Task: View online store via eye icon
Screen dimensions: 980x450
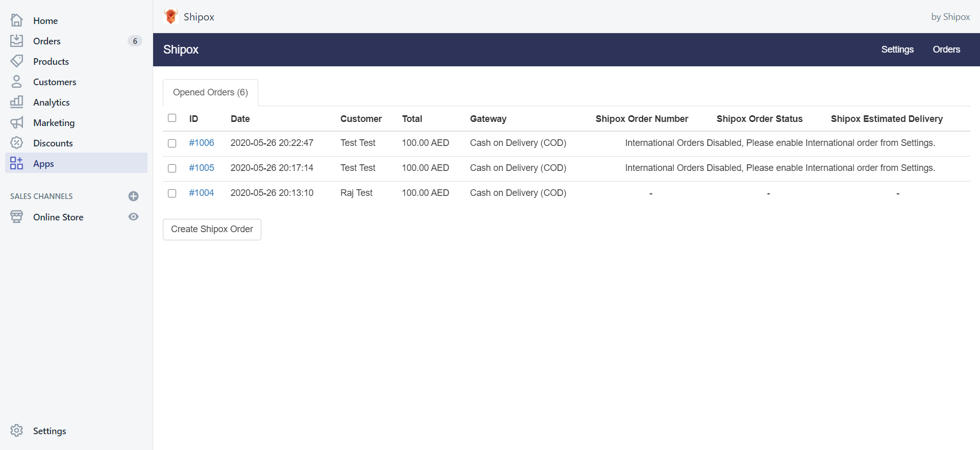Action: [x=134, y=217]
